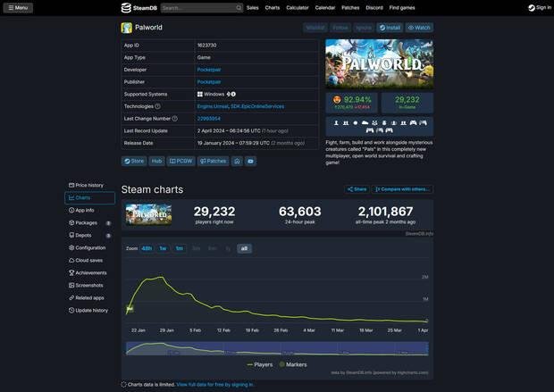
Task: Open the Engine.Unreal technology link
Action: click(x=213, y=106)
